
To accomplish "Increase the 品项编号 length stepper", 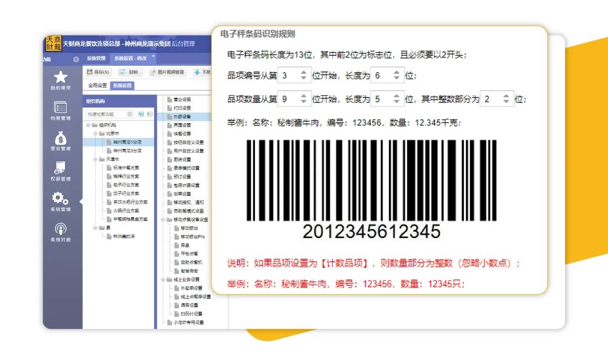I will (396, 72).
